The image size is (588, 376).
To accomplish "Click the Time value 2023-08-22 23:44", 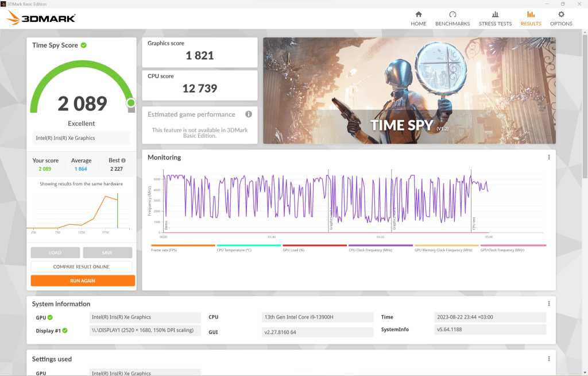I will (490, 317).
